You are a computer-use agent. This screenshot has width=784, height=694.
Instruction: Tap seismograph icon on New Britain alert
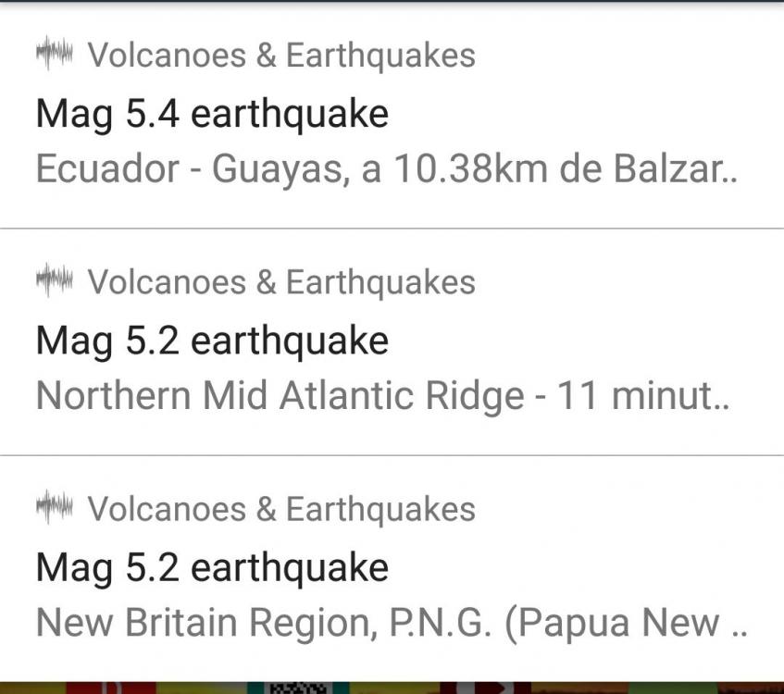[54, 508]
